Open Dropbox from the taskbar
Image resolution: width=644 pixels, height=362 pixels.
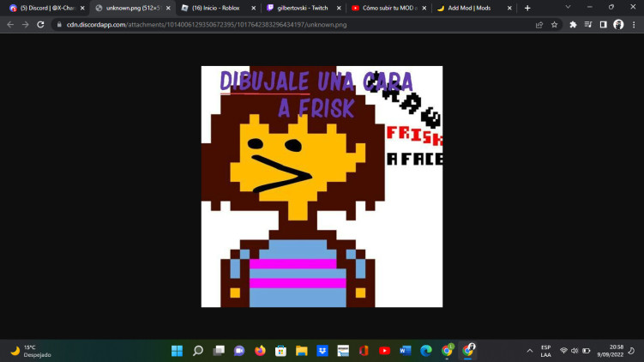tap(322, 351)
